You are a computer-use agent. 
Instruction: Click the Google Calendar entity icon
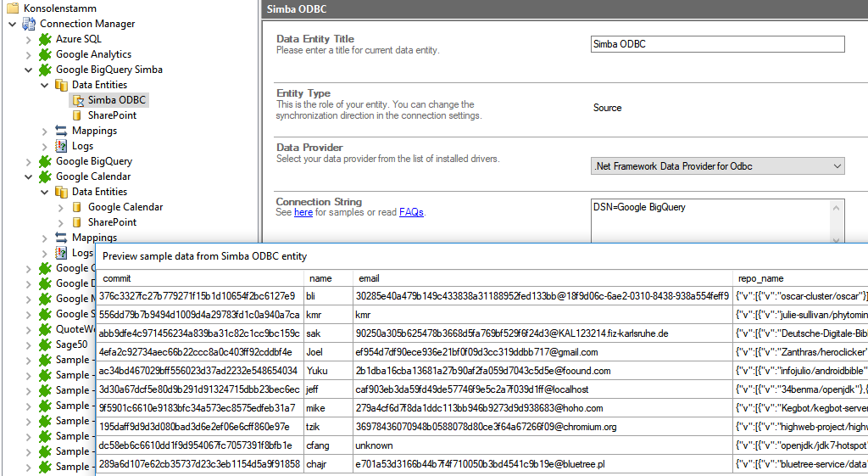(77, 207)
